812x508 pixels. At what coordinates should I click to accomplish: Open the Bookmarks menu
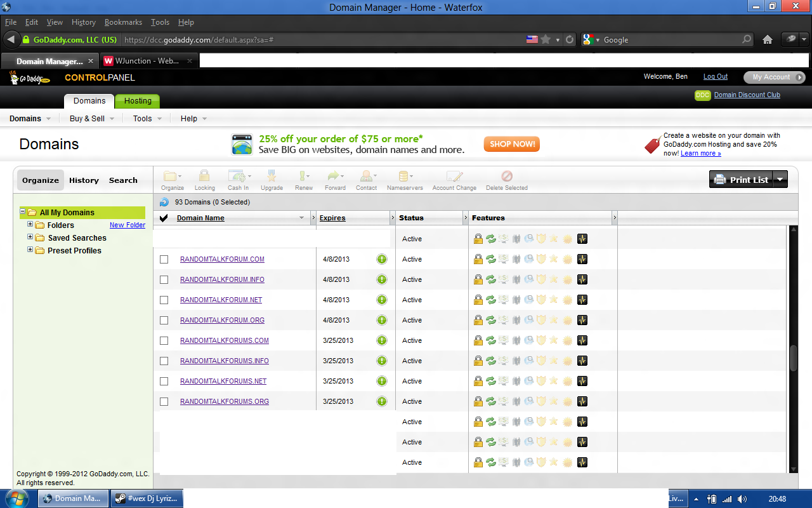pyautogui.click(x=123, y=22)
